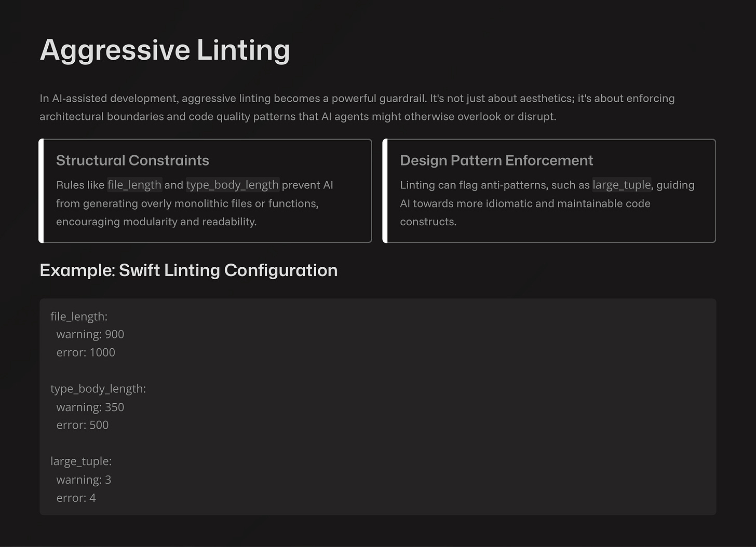Image resolution: width=756 pixels, height=547 pixels.
Task: Click the "file_length:" key in the code block
Action: [x=79, y=317]
